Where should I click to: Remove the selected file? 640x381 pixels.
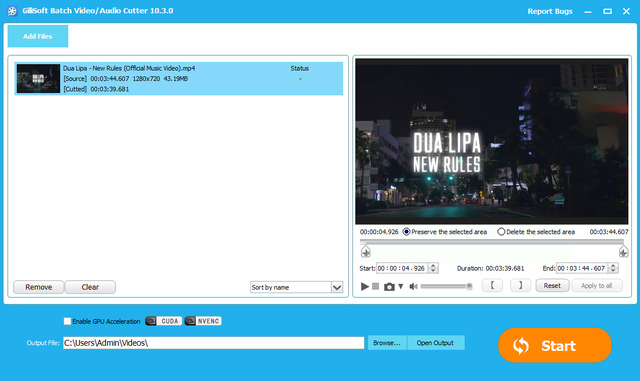coord(38,287)
